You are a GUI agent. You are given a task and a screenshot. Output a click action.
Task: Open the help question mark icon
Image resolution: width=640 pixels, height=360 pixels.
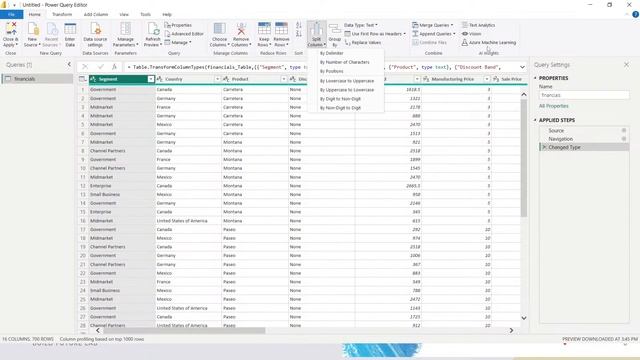point(636,14)
